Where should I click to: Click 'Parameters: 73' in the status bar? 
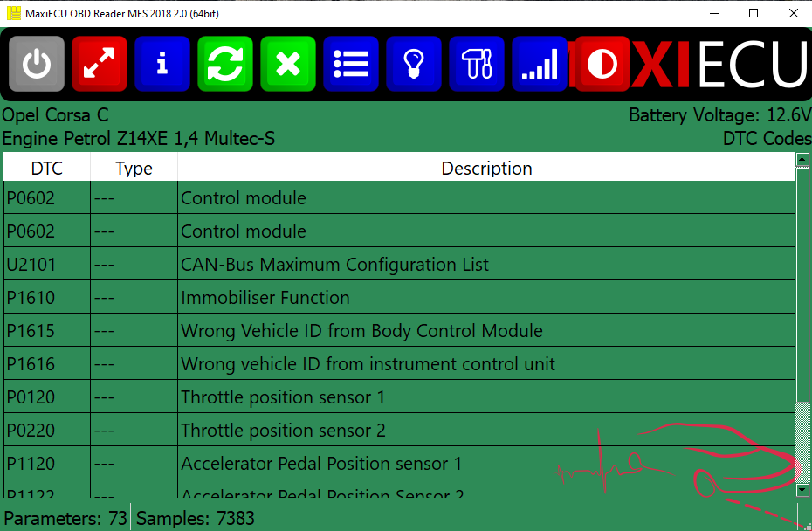coord(65,518)
